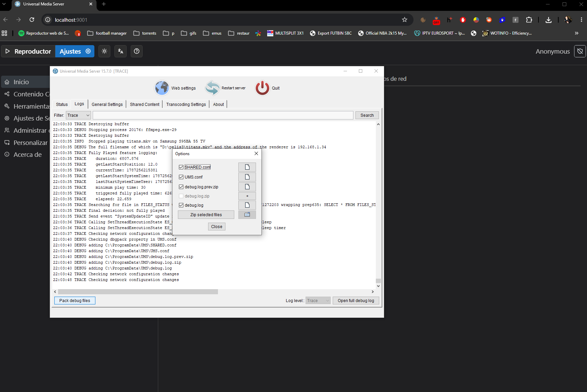Open SHARED.conf file with document icon

[247, 167]
